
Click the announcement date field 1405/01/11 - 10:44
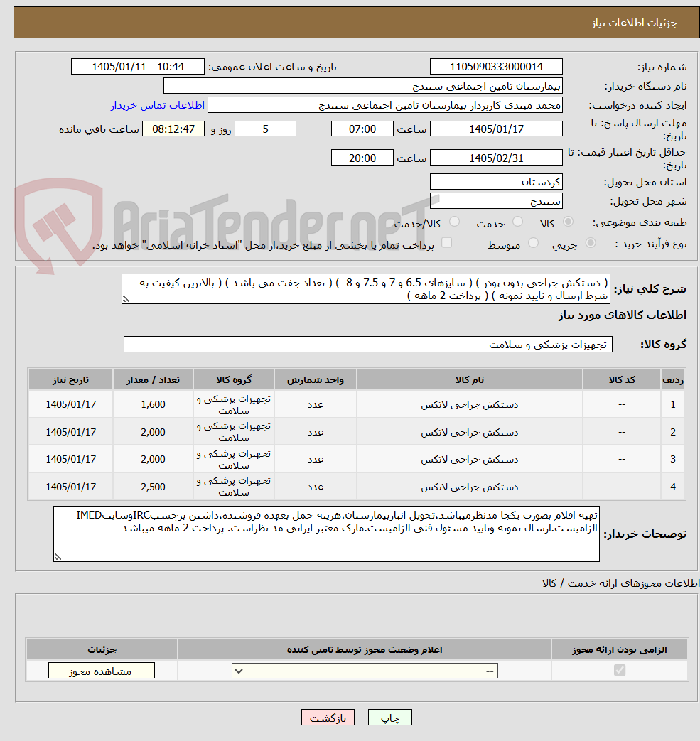click(x=138, y=67)
